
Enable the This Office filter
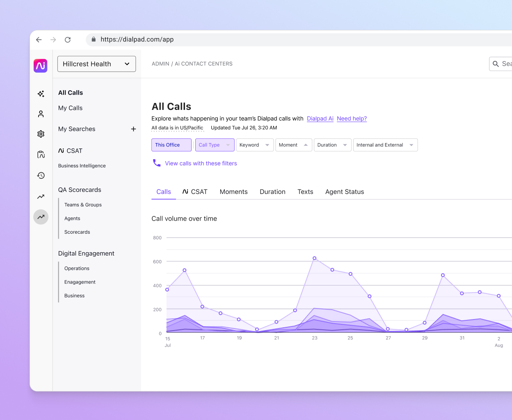[171, 145]
